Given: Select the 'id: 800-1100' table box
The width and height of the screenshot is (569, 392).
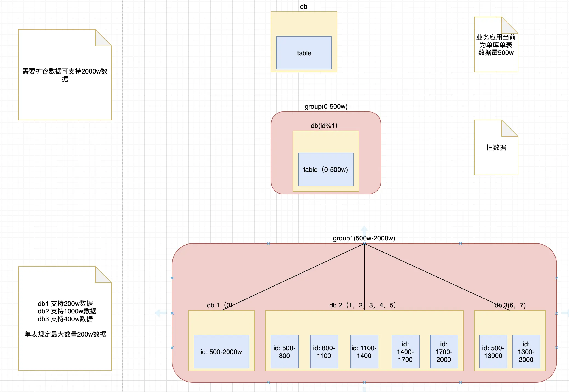Looking at the screenshot, I should 324,352.
